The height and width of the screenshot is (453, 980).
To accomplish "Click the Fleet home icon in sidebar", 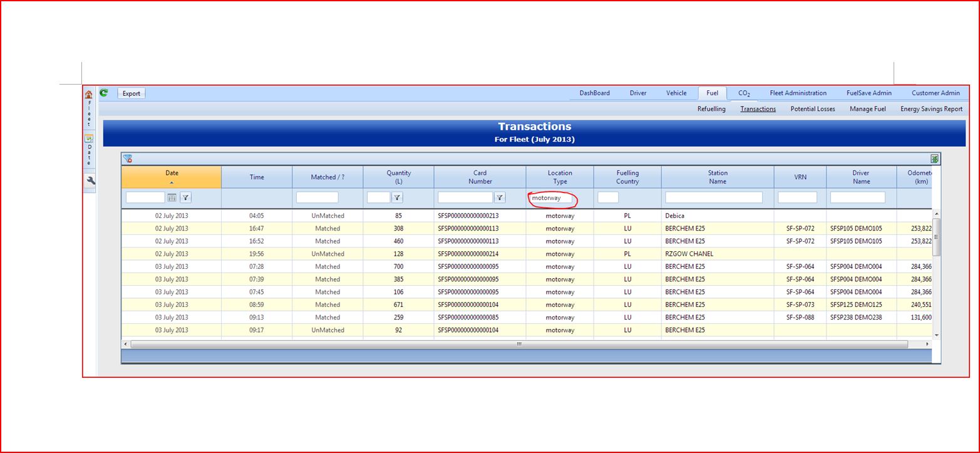I will click(89, 95).
